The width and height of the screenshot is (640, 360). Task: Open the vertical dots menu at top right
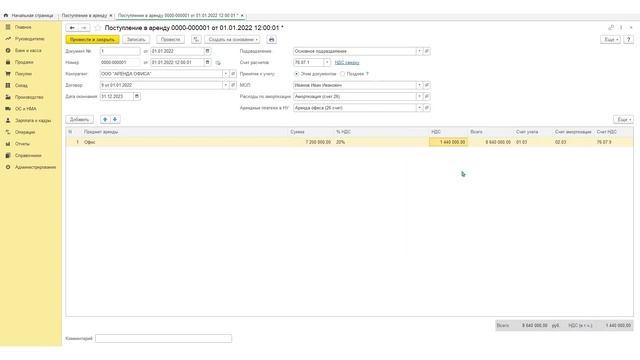[621, 28]
